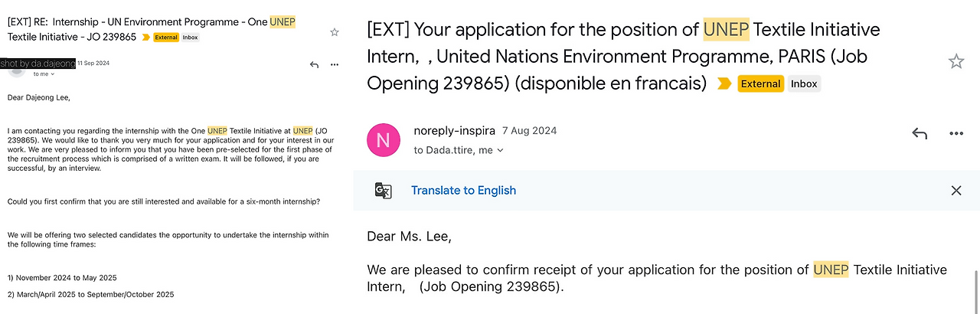Click the External label on the internship RE email
Image resolution: width=980 pixels, height=314 pixels.
click(166, 37)
